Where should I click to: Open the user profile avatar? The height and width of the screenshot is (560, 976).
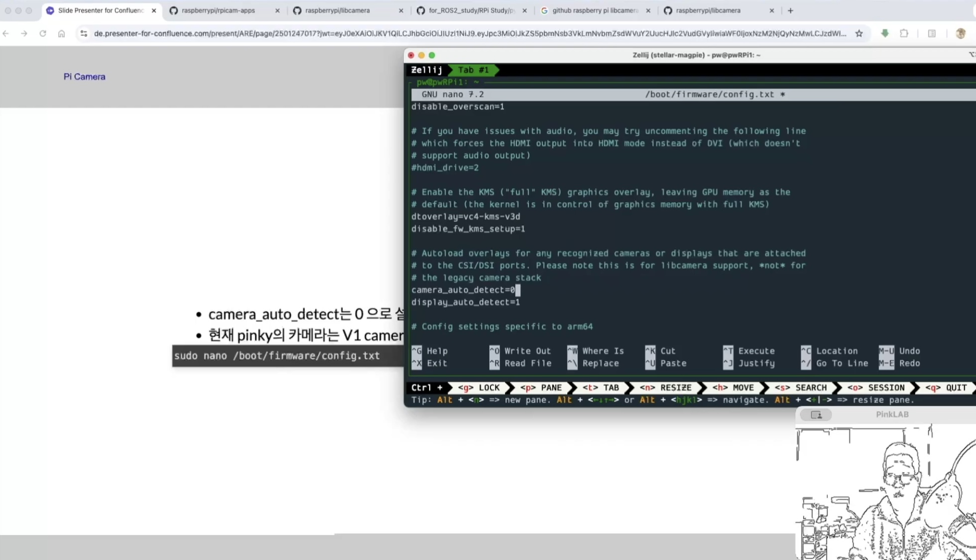(961, 33)
